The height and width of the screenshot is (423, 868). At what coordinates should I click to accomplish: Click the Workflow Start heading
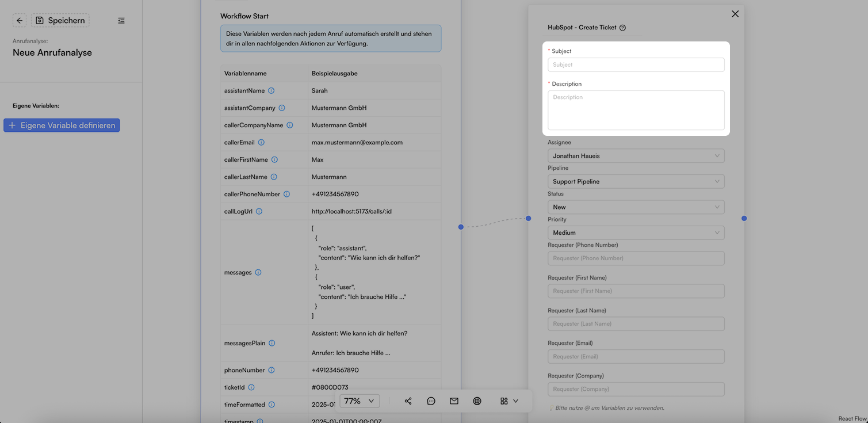point(244,16)
